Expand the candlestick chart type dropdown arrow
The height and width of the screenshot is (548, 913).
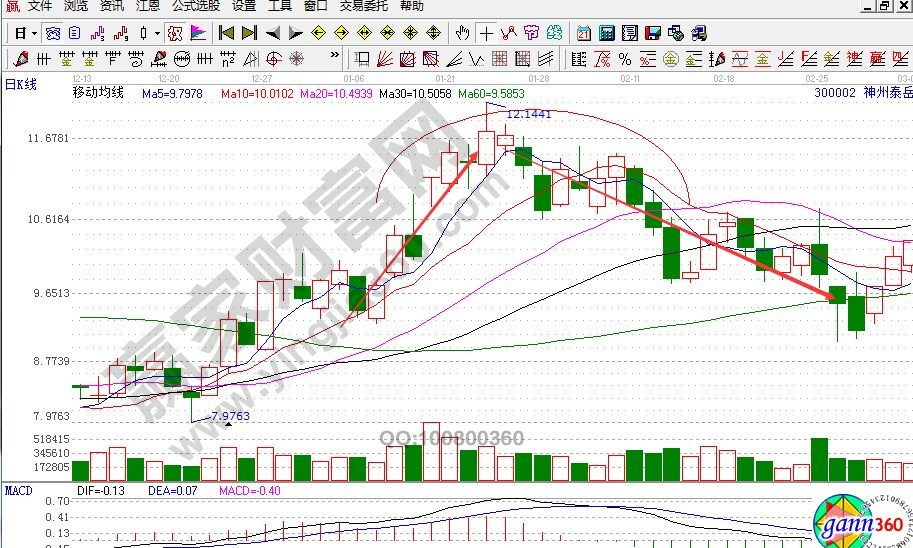point(156,33)
